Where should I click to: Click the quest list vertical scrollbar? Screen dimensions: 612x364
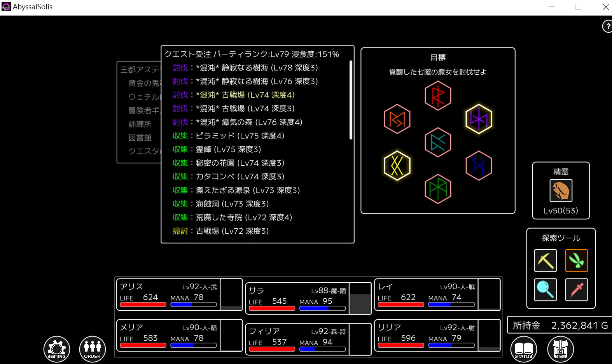point(351,100)
